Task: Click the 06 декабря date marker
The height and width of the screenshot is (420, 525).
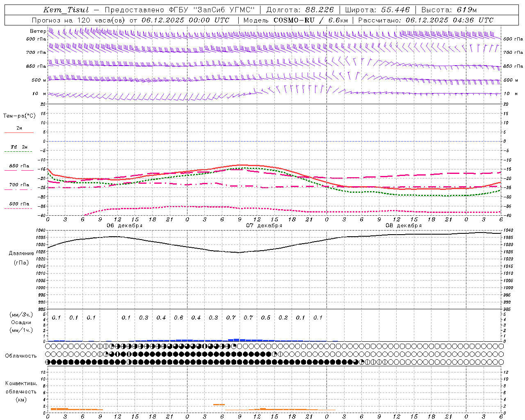Action: 125,226
